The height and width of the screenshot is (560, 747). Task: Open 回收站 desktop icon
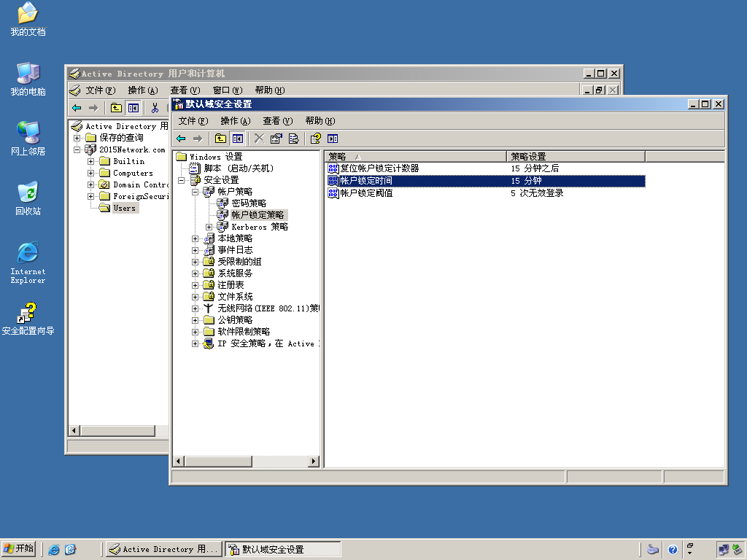point(28,198)
